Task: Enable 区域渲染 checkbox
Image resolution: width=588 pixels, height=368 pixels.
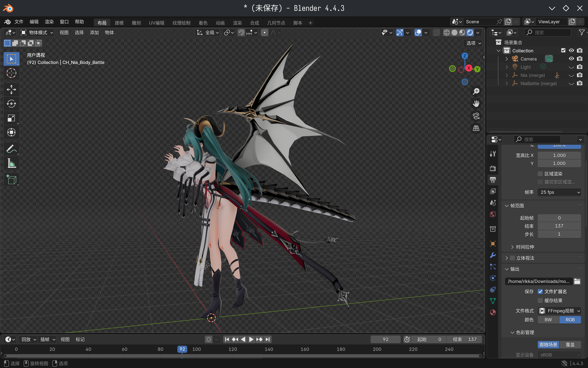Action: coord(540,174)
